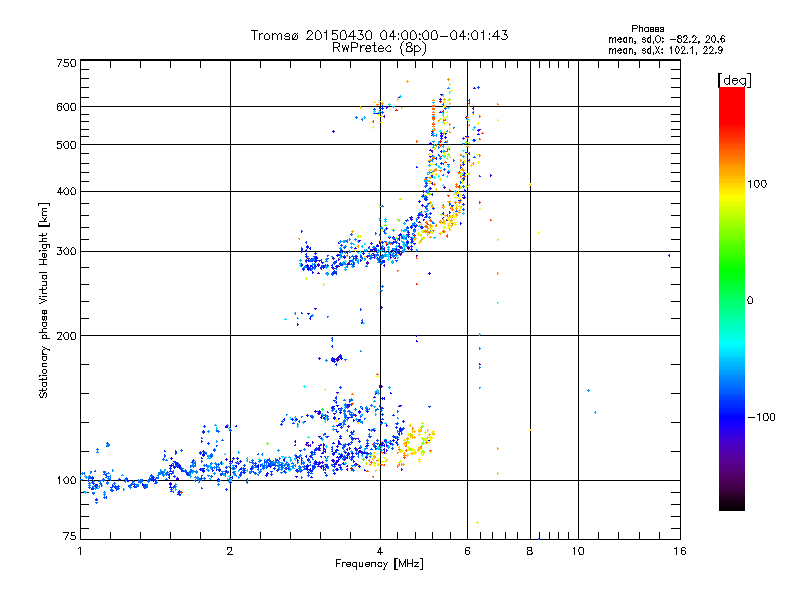The image size is (800, 600).
Task: Click the y-axis tick label "500"
Action: point(66,145)
